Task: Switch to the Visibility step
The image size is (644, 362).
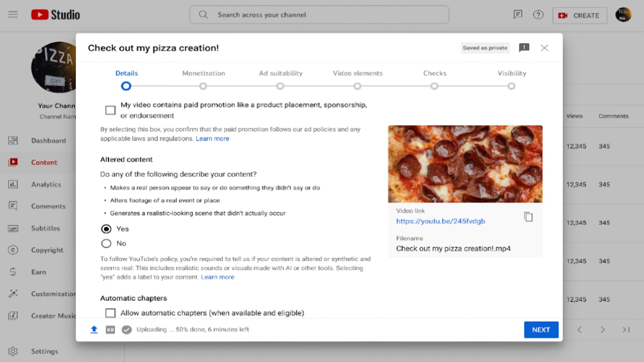Action: (x=511, y=86)
